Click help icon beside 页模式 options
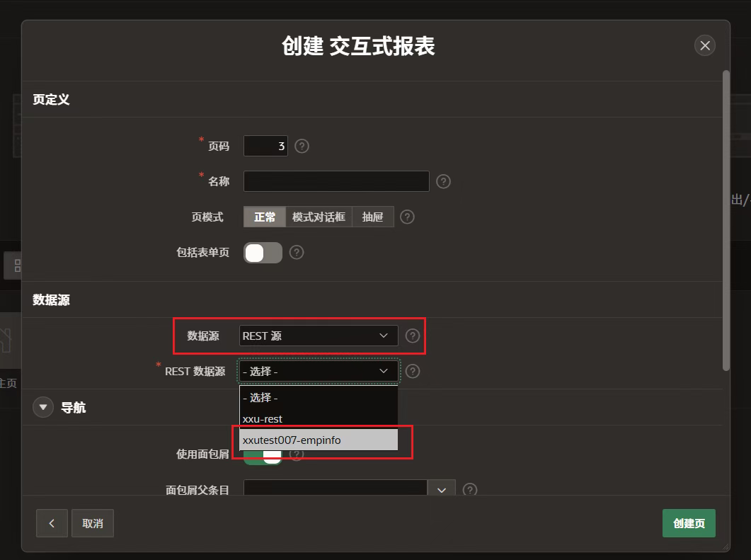 [407, 217]
